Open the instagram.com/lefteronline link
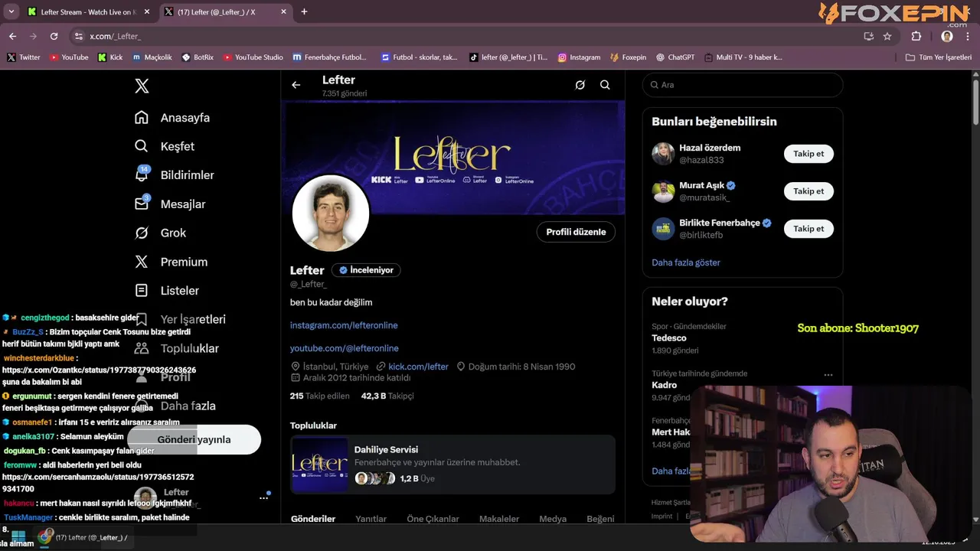The width and height of the screenshot is (980, 551). pos(344,325)
